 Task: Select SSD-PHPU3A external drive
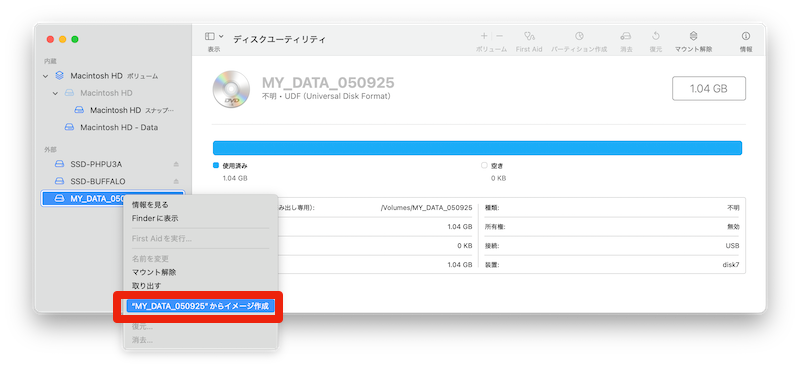point(96,164)
